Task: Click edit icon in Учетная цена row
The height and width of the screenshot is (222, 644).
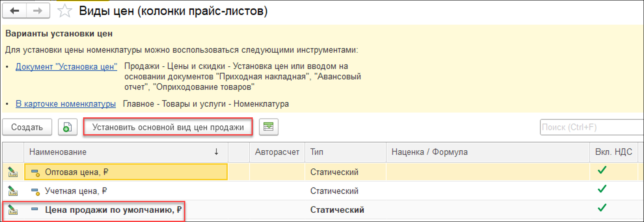Action: coord(12,191)
